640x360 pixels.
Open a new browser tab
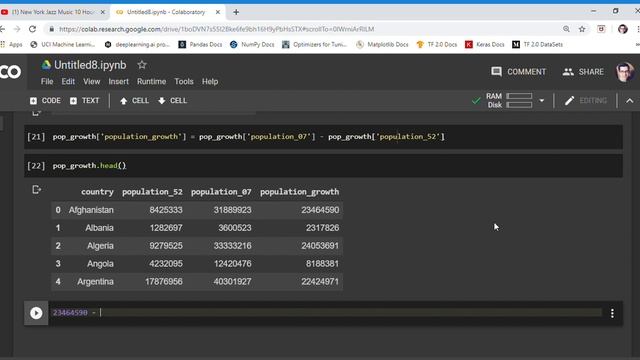pyautogui.click(x=236, y=12)
